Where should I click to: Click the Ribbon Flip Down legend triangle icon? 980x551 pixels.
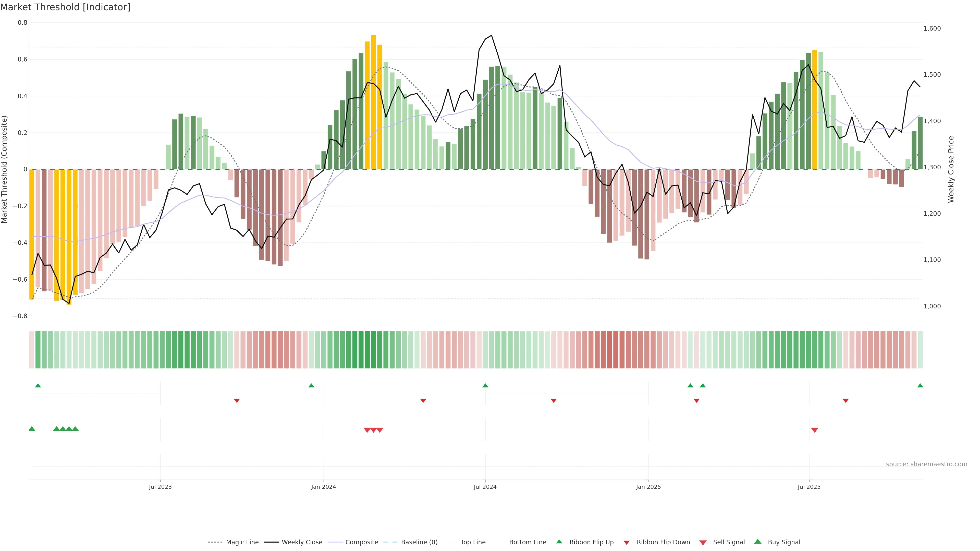click(627, 542)
